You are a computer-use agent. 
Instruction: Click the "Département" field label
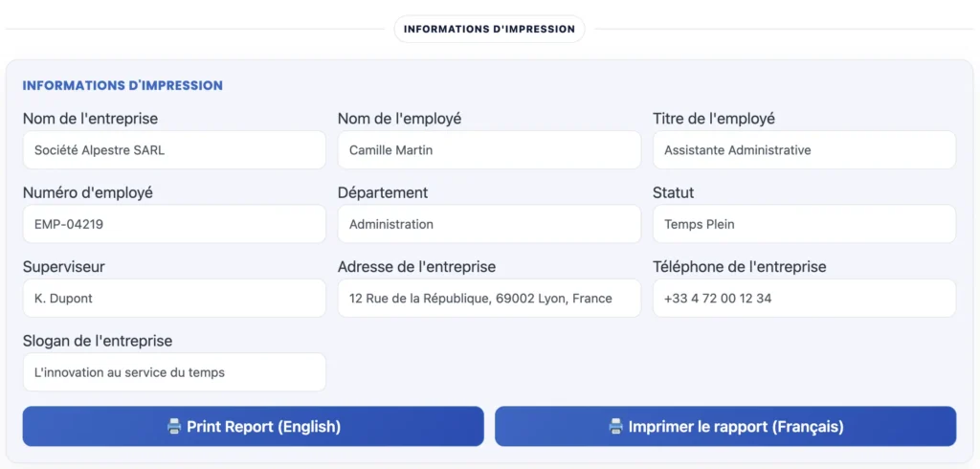[383, 192]
